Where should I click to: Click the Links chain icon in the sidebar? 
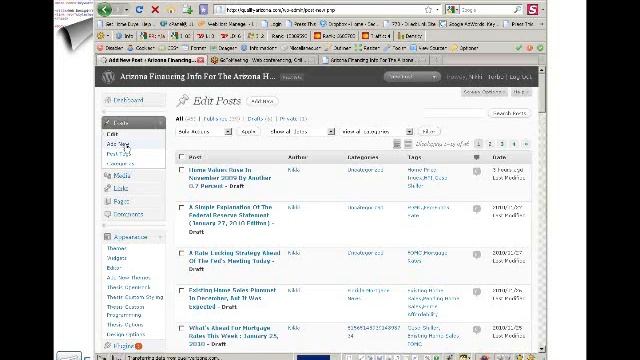coord(108,188)
